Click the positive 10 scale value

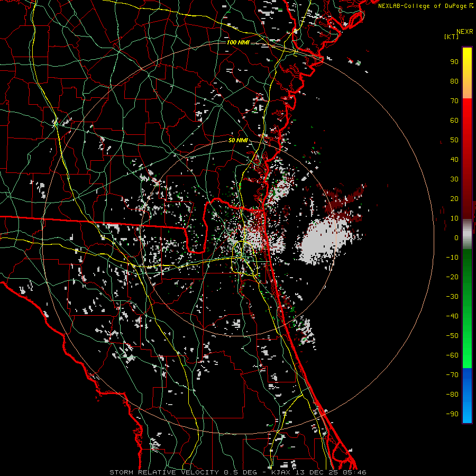coord(454,218)
